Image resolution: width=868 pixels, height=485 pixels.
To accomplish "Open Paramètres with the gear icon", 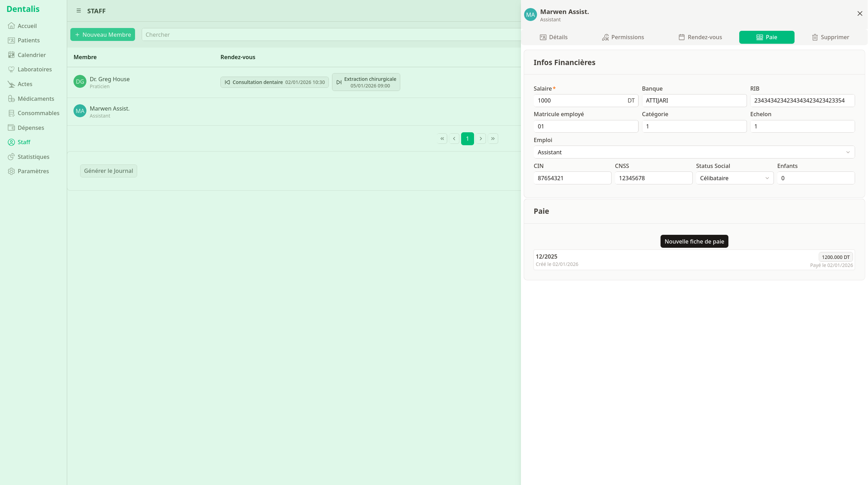I will pos(12,171).
